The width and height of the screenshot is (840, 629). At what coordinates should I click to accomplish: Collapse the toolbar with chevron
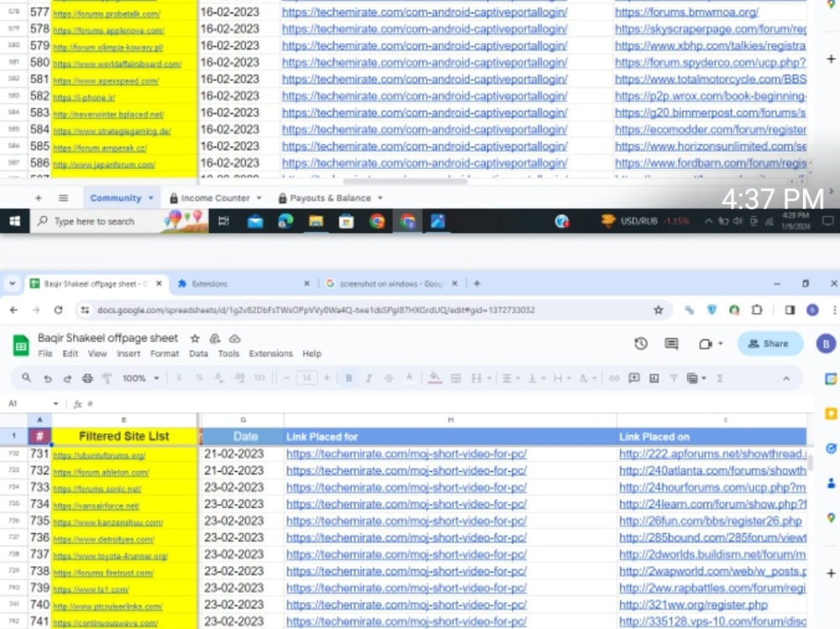(x=786, y=378)
